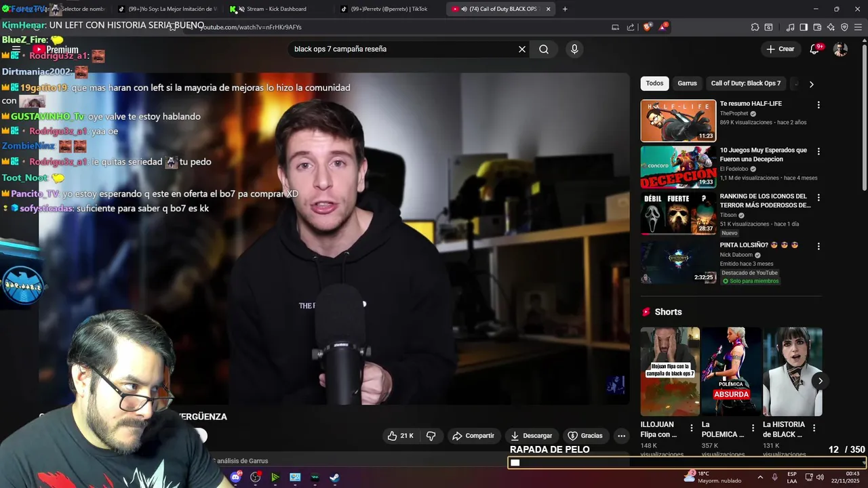
Task: Open the DECEPCION concord video thumbnail
Action: [678, 167]
